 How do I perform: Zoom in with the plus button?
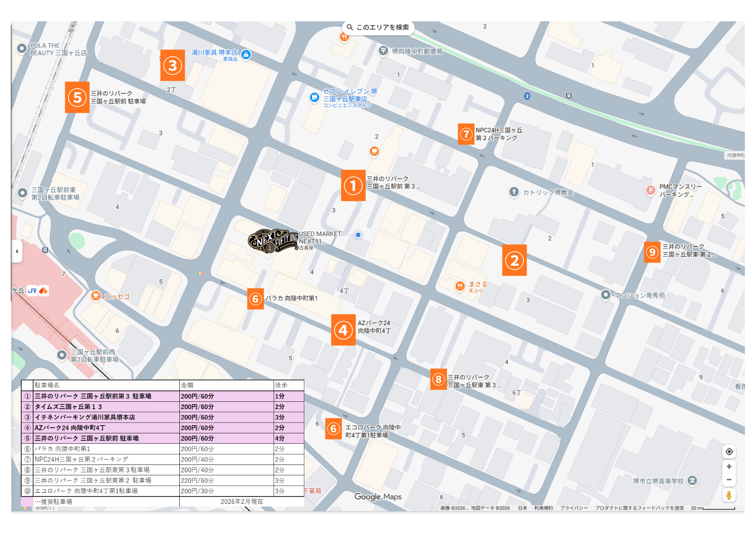pyautogui.click(x=729, y=467)
